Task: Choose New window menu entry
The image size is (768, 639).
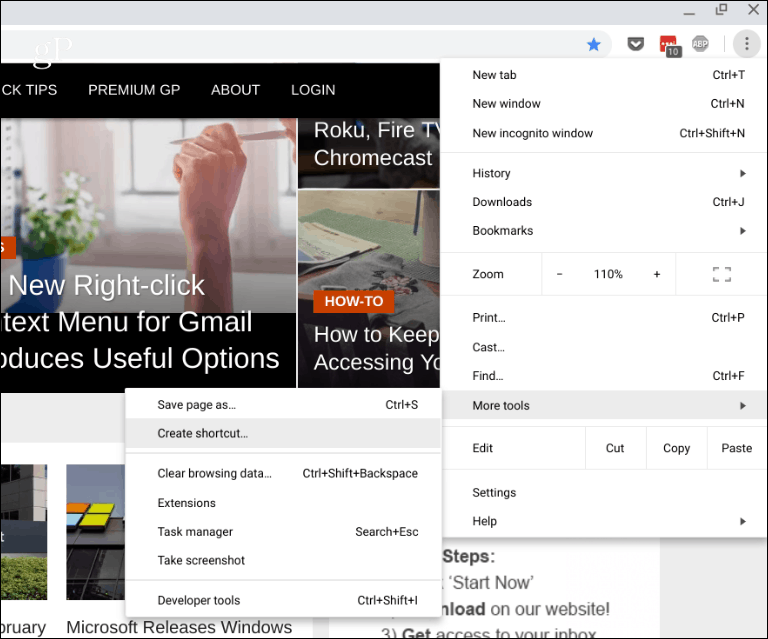Action: [x=603, y=104]
